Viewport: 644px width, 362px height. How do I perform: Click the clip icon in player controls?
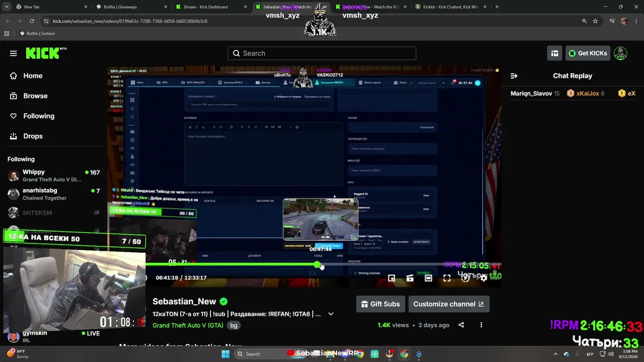coord(410,278)
